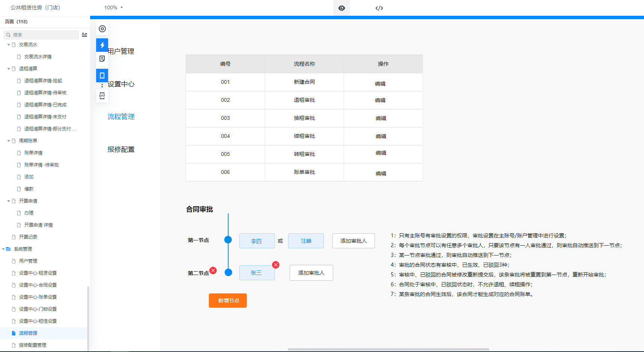644x352 pixels.
Task: Click 编辑 for 转租审批 row
Action: pos(381,153)
